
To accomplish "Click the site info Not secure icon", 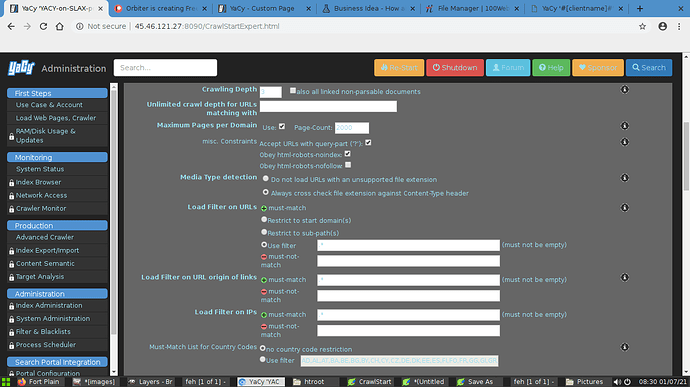I will click(x=80, y=26).
